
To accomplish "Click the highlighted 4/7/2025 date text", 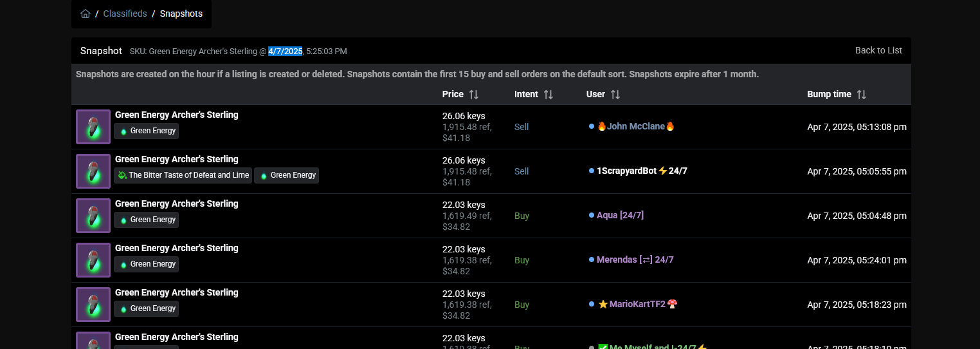I will (x=286, y=51).
